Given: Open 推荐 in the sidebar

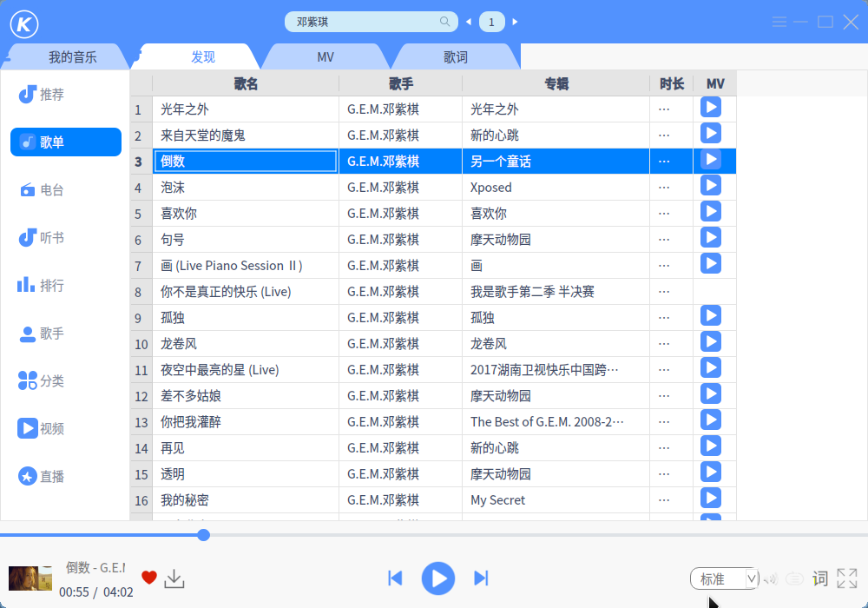Looking at the screenshot, I should [42, 94].
